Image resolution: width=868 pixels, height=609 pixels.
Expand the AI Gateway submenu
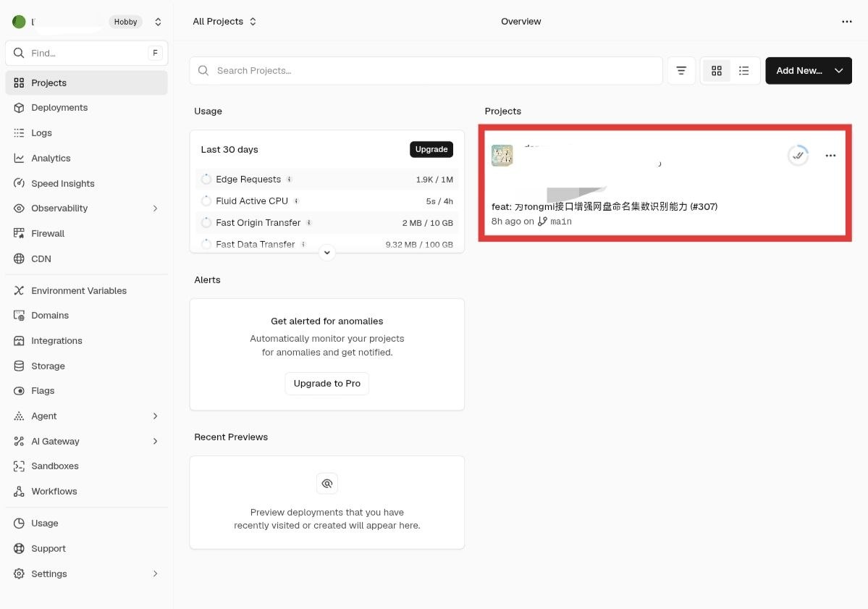(x=155, y=441)
